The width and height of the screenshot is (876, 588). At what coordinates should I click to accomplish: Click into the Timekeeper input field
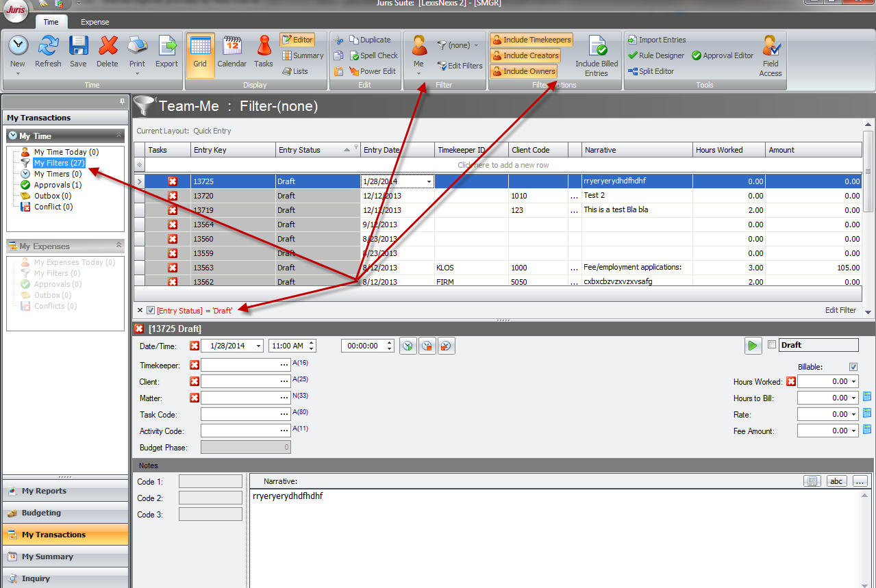[x=240, y=366]
